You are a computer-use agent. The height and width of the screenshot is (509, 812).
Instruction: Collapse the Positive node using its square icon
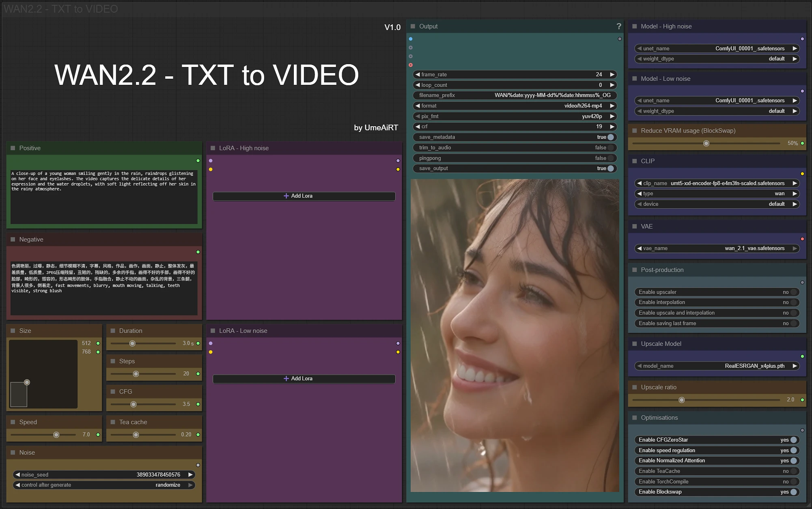[13, 148]
